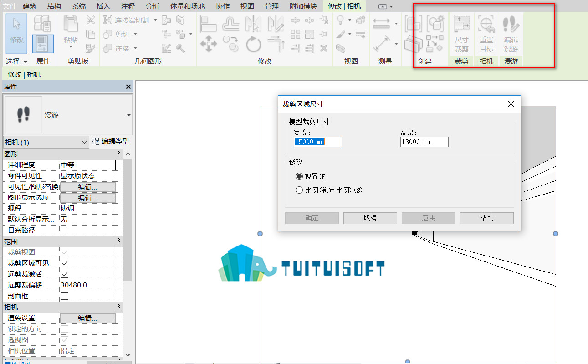Toggle the 裁剪区域可见 checkbox

pyautogui.click(x=65, y=263)
